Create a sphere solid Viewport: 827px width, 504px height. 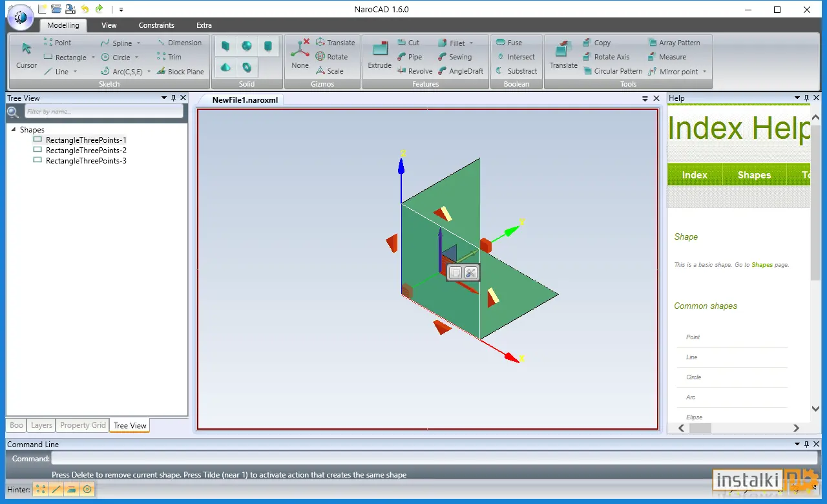point(247,47)
